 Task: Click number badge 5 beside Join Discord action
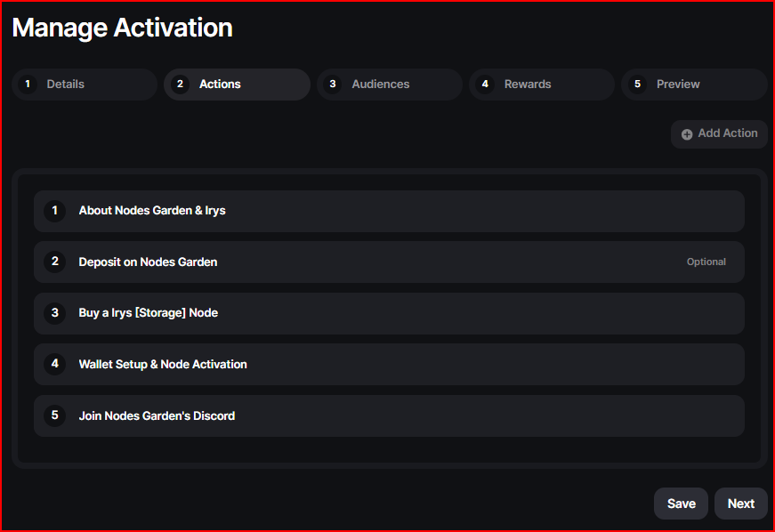point(55,415)
